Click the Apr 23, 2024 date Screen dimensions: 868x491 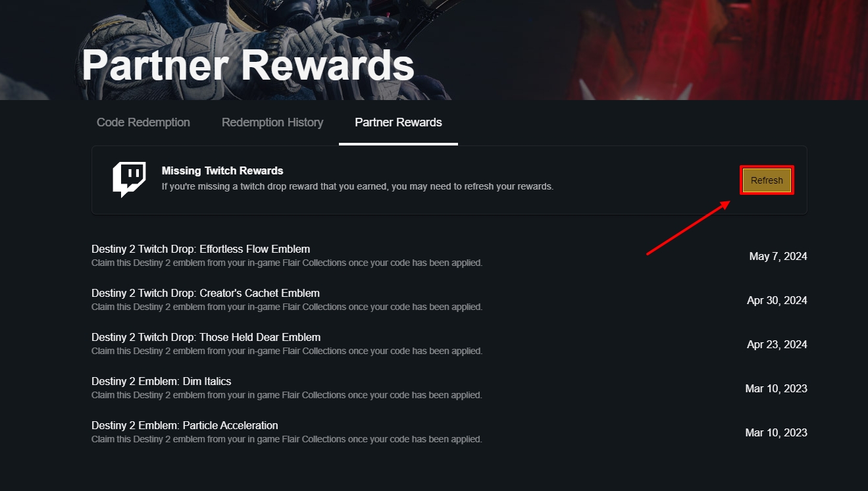pos(777,344)
